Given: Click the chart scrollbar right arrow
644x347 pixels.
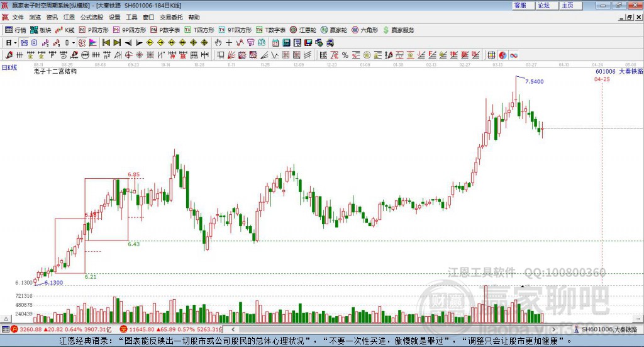Looking at the screenshot, I should [553, 329].
